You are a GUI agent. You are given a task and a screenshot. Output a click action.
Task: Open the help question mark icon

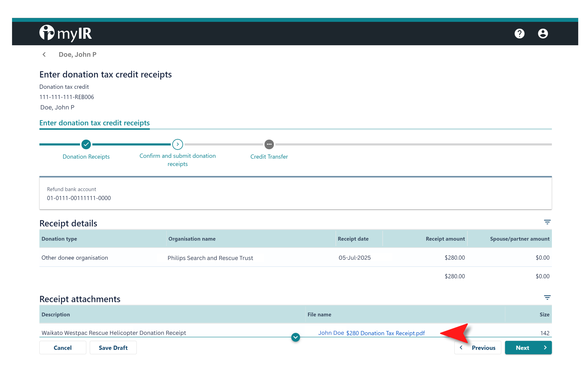tap(519, 34)
